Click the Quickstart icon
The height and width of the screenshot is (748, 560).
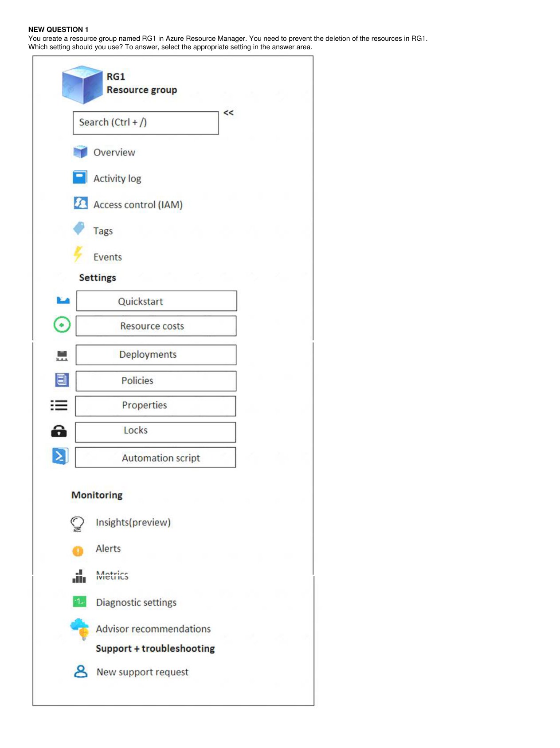[63, 300]
